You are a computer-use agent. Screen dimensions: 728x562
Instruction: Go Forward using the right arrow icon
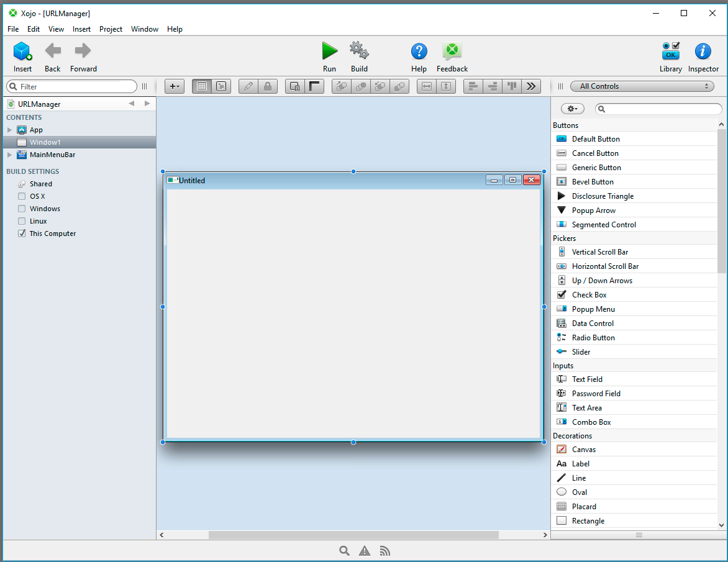(x=83, y=50)
